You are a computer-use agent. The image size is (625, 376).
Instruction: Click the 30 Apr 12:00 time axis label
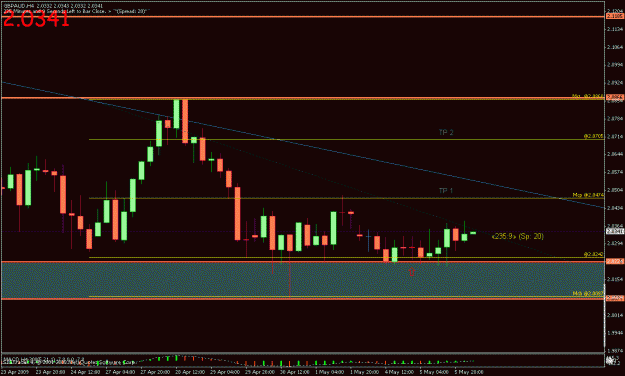click(x=295, y=372)
